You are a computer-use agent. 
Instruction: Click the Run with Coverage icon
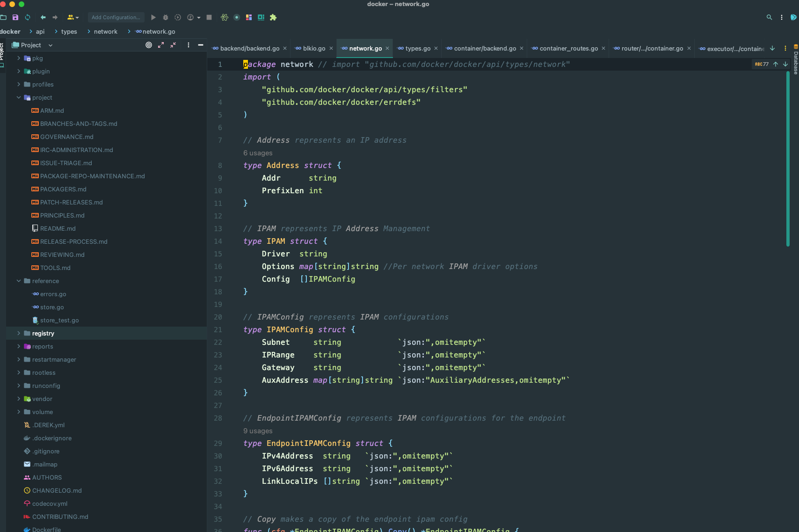tap(178, 17)
